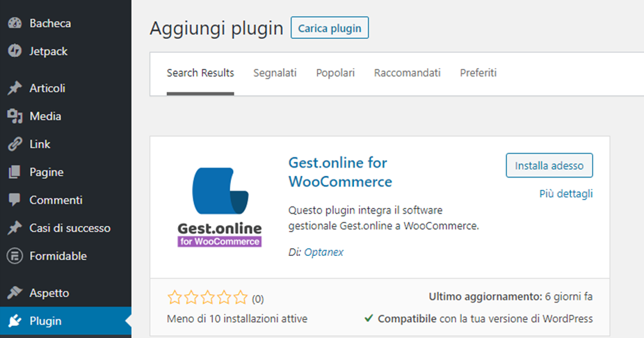Click the 'Meno di 10 installazioni attive' text

(237, 319)
